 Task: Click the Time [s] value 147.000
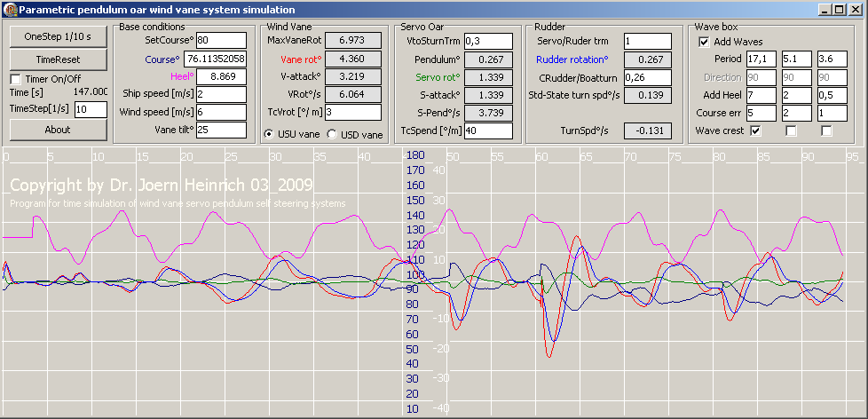click(91, 92)
